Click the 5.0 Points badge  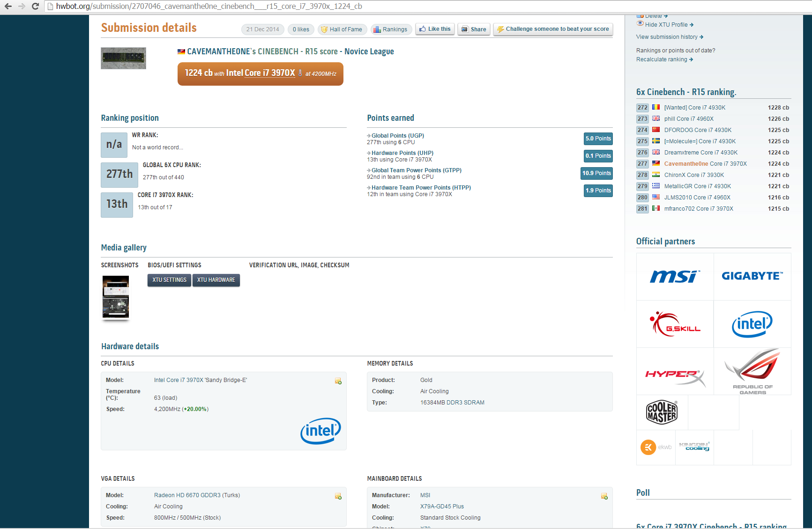pyautogui.click(x=598, y=139)
